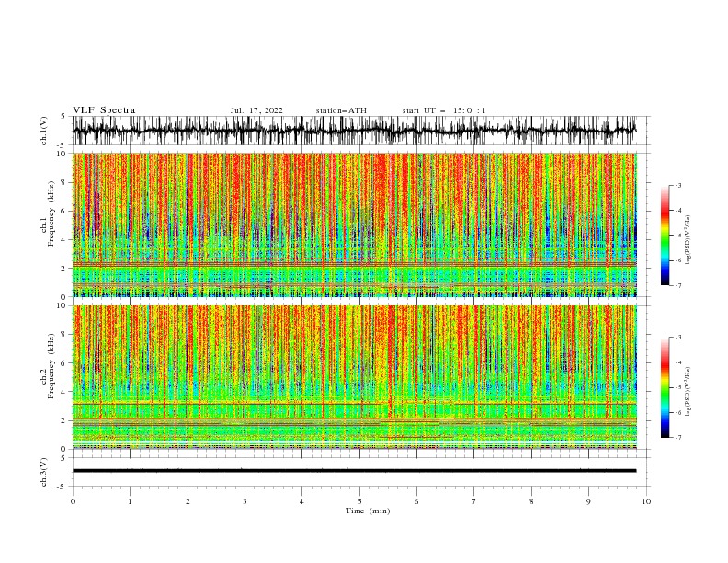Click the color scale bar beside ch.2 spectrogram

665,387
